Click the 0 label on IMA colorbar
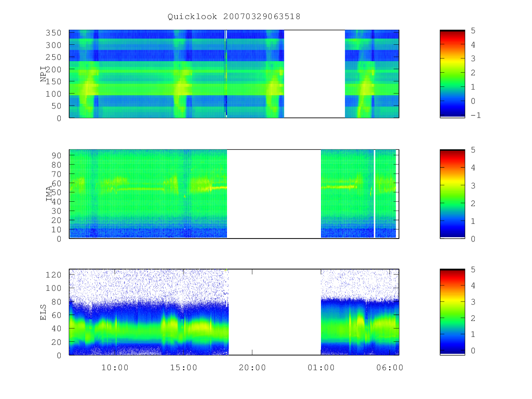The width and height of the screenshot is (532, 399). pos(473,239)
